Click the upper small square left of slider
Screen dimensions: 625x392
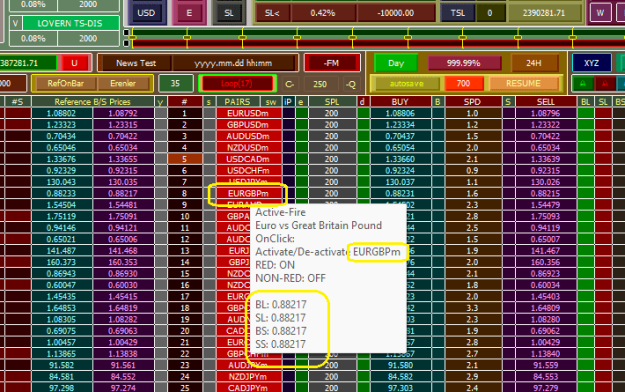(x=126, y=32)
